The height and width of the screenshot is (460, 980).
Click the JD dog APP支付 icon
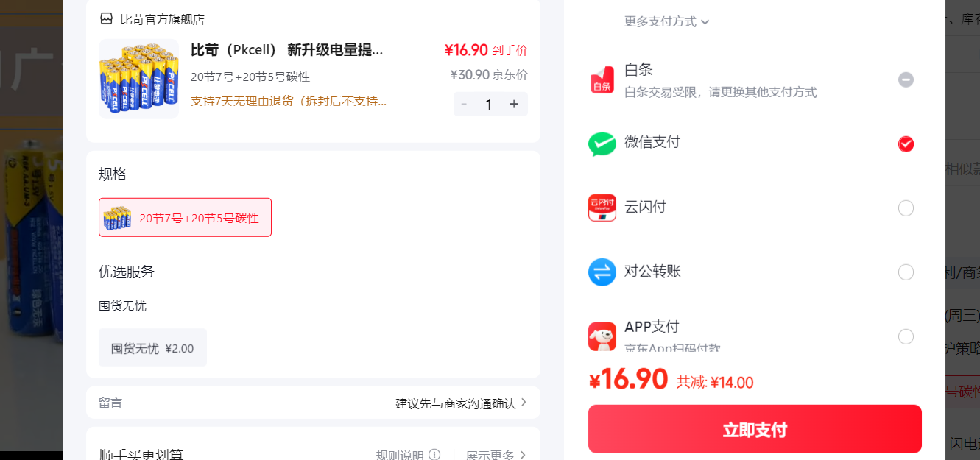point(602,336)
